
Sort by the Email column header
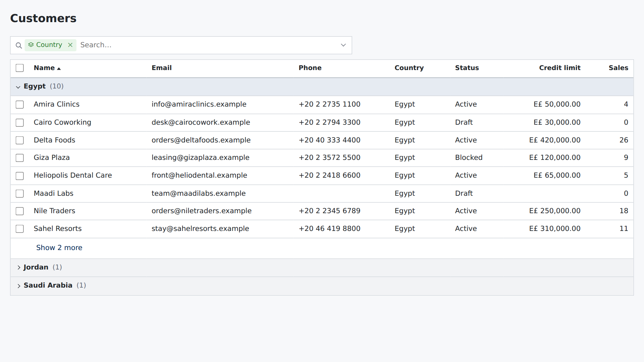[x=162, y=68]
